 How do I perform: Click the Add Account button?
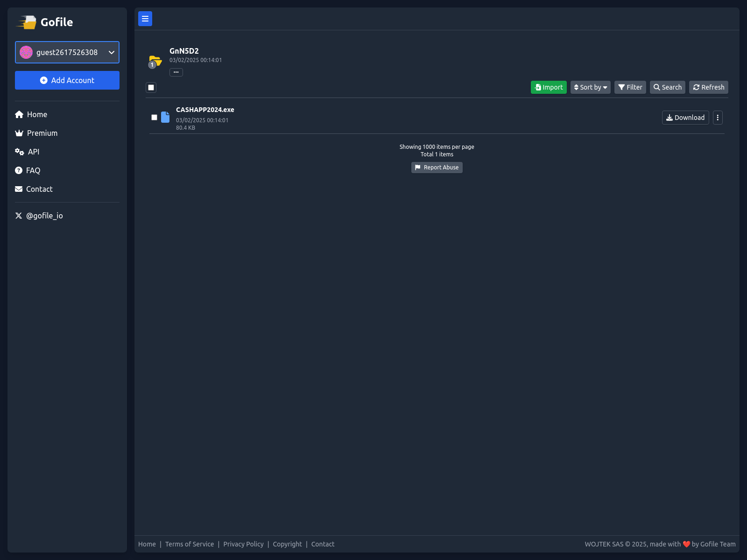tap(67, 80)
